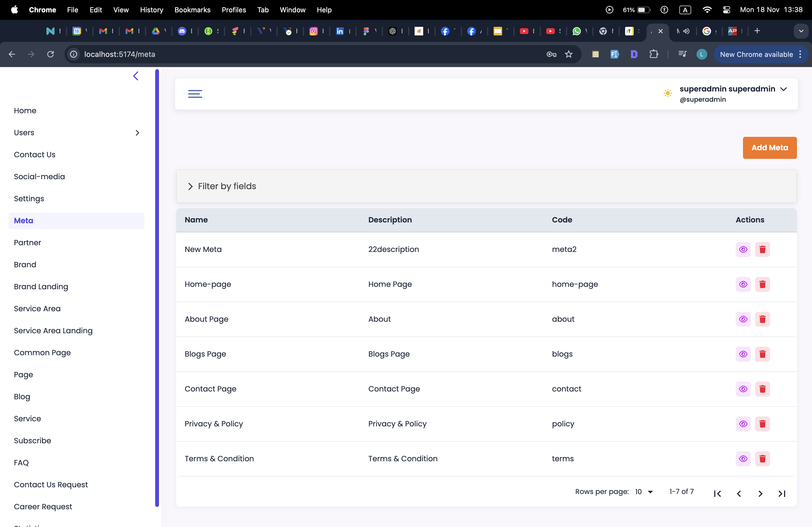Delete the Home-page meta entry
Image resolution: width=812 pixels, height=527 pixels.
click(762, 284)
